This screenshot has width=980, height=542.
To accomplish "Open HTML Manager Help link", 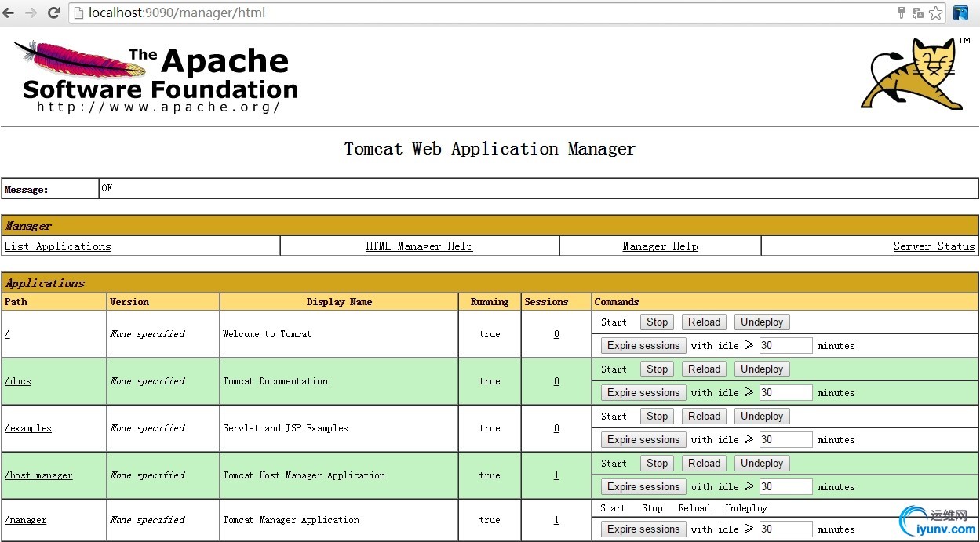I will (420, 246).
